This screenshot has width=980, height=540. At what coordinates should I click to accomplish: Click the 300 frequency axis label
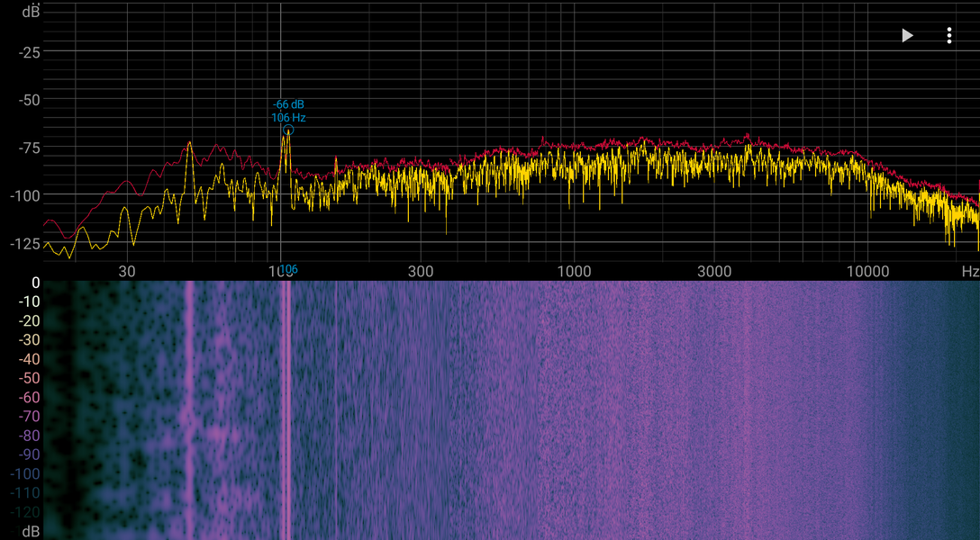(x=420, y=272)
